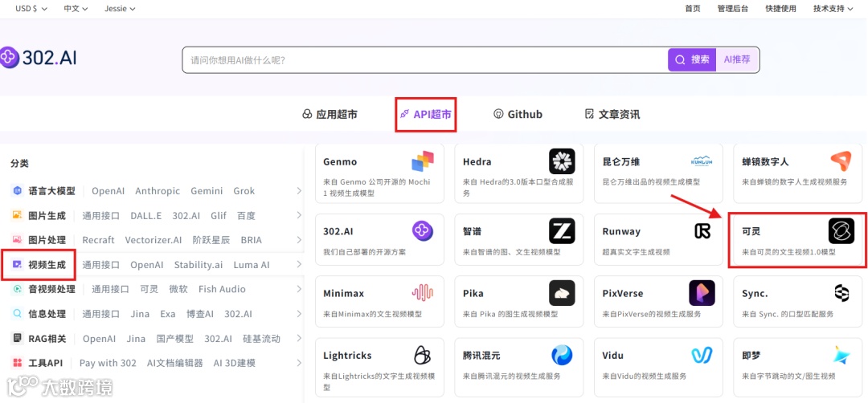Viewport: 868px width, 403px height.
Task: Click the Grok link under 语言大模型
Action: 244,191
